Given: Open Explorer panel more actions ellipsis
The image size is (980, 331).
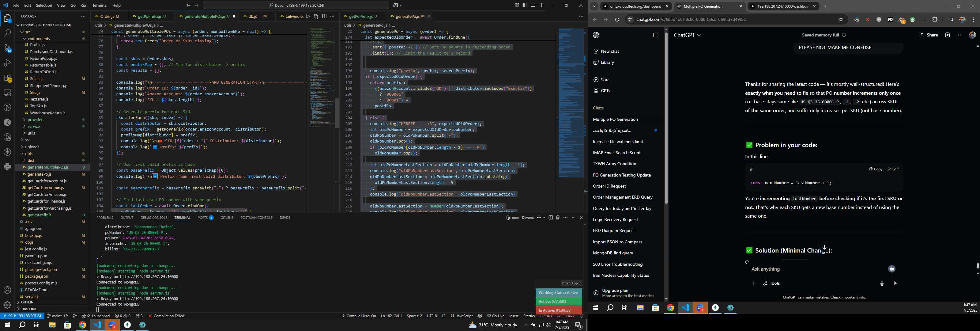Looking at the screenshot, I should pyautogui.click(x=83, y=16).
